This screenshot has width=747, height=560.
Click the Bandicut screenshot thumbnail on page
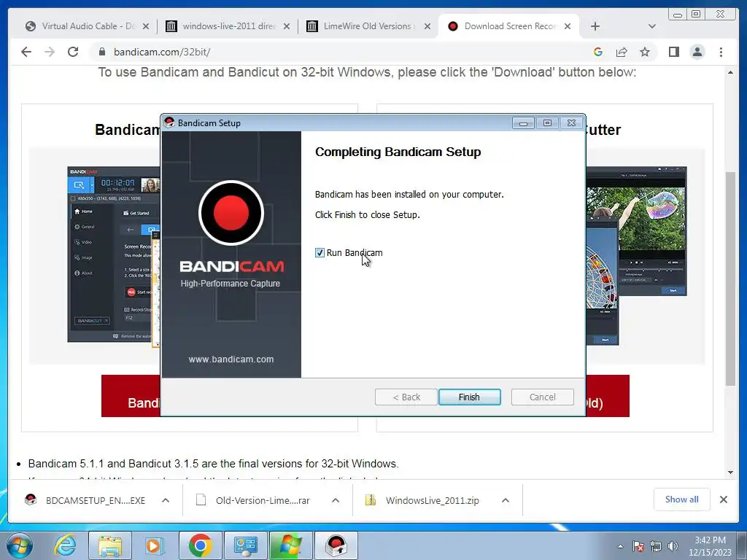pyautogui.click(x=636, y=254)
